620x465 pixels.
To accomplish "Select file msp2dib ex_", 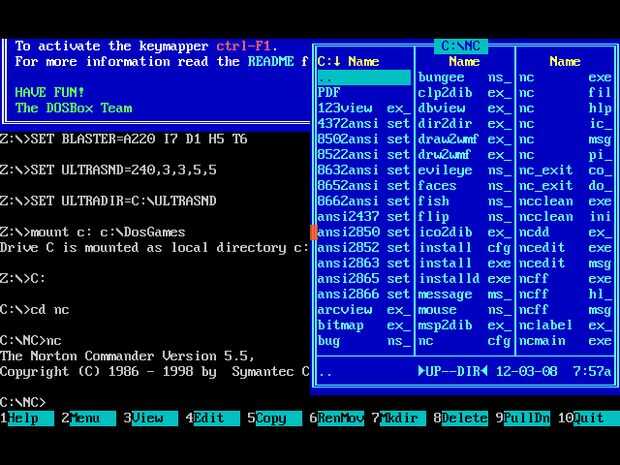I will (x=465, y=325).
